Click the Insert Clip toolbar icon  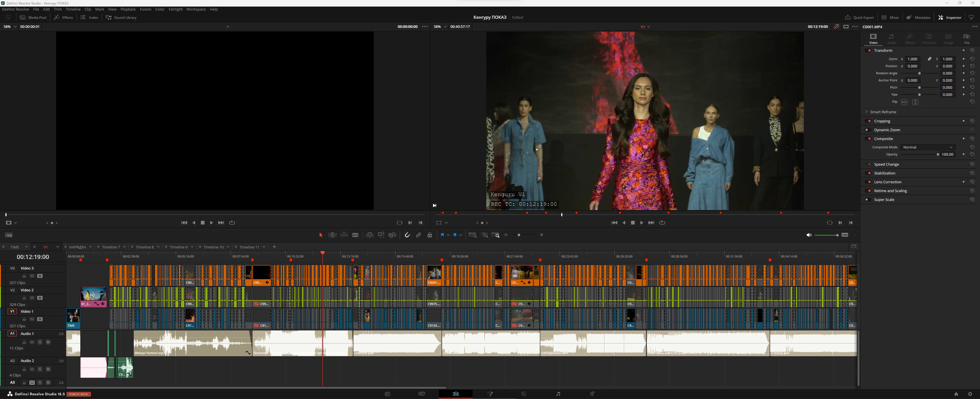[369, 235]
